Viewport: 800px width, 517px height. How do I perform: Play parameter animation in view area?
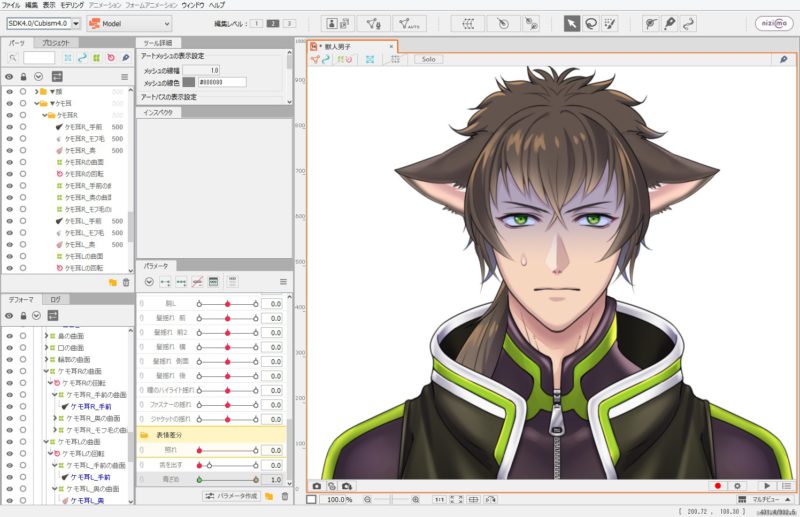[767, 486]
